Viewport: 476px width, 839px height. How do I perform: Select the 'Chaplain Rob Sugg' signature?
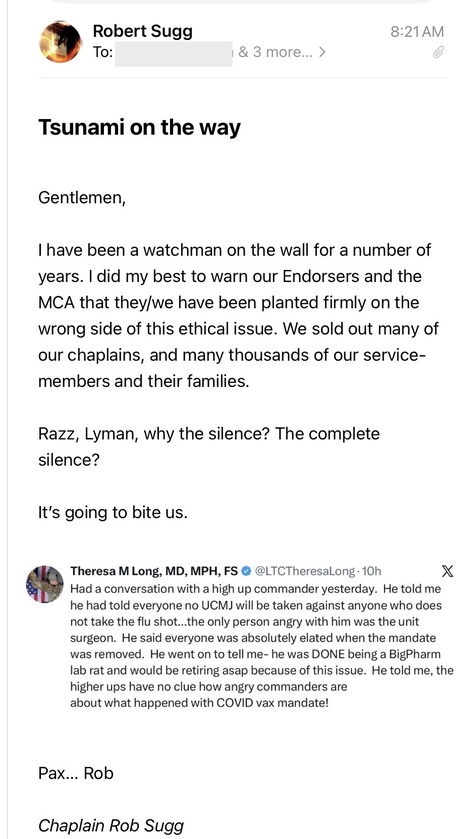click(x=111, y=825)
